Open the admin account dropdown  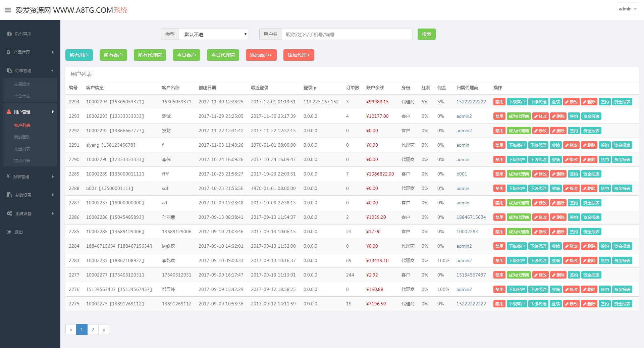click(x=628, y=9)
